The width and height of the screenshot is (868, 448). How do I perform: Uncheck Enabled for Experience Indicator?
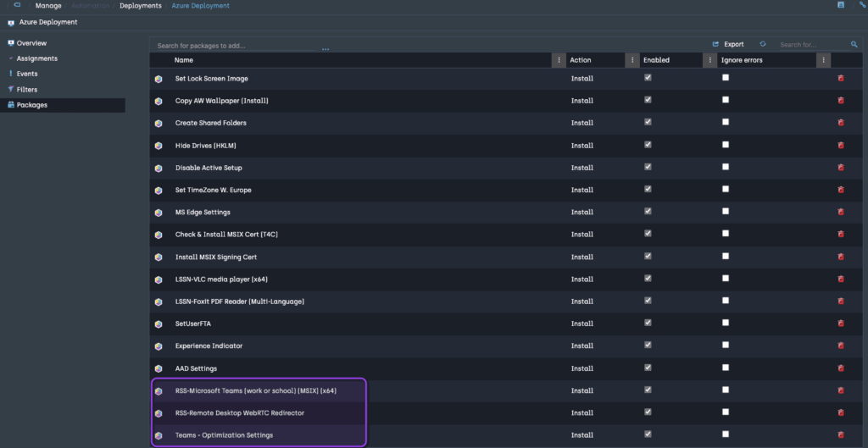[x=648, y=346]
